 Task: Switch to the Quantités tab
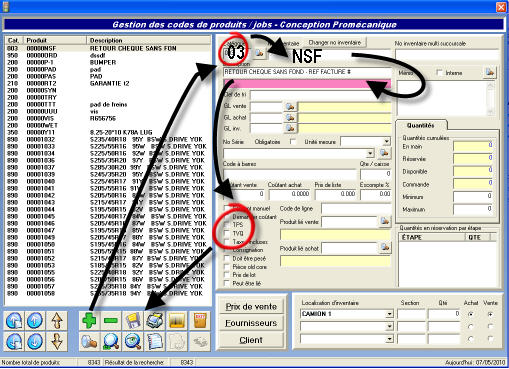(421, 126)
